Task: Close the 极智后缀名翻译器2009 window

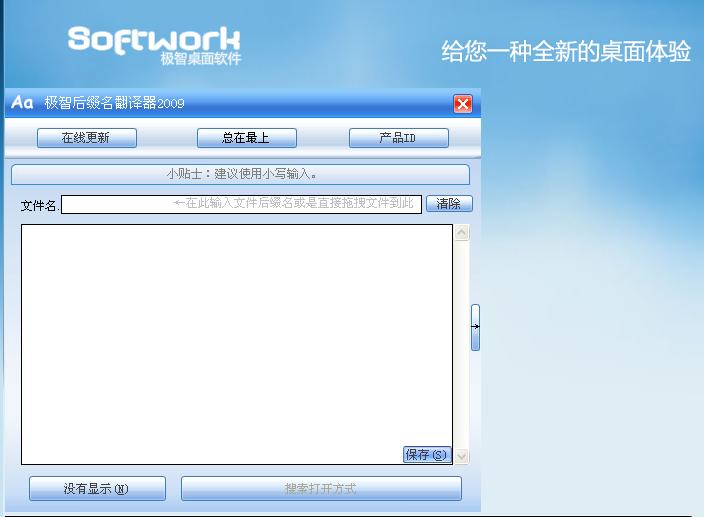Action: pos(462,104)
